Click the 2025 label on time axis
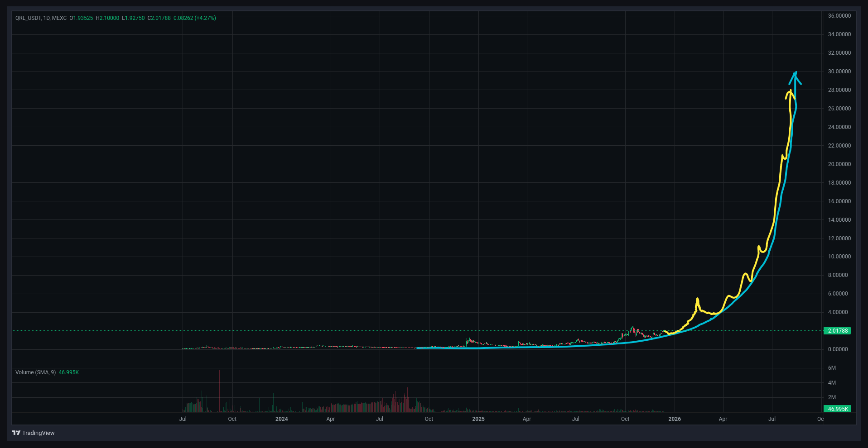The height and width of the screenshot is (448, 868). (x=478, y=419)
